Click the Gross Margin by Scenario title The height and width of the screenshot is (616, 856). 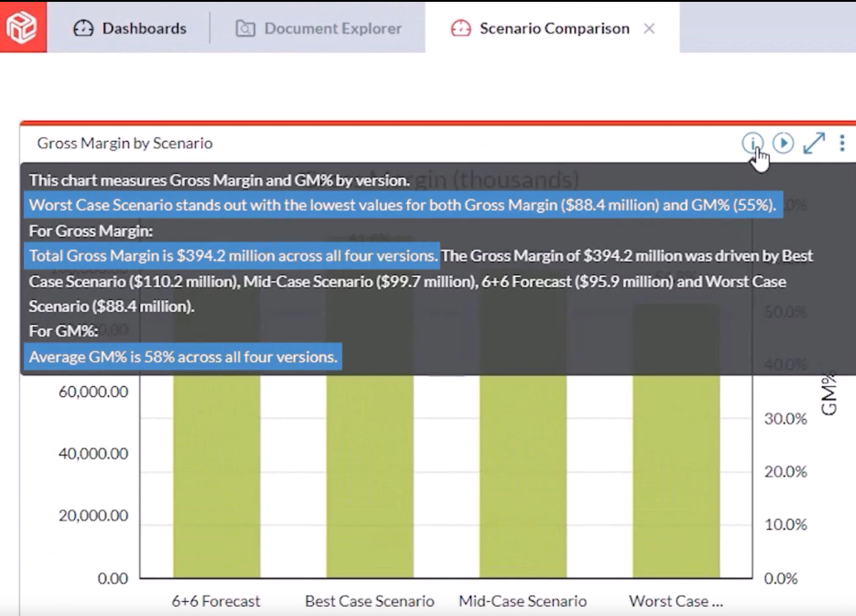(125, 143)
